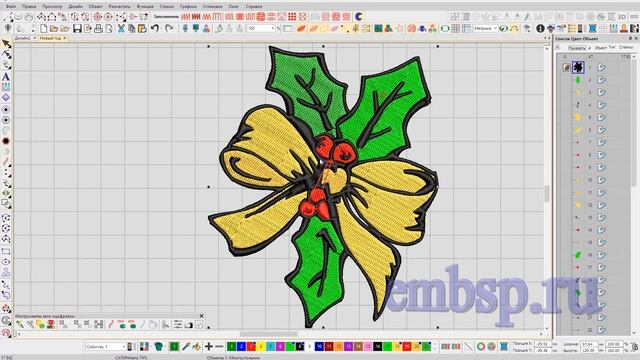Click the reshape tool below Select arrow
The image size is (640, 360).
(x=6, y=54)
